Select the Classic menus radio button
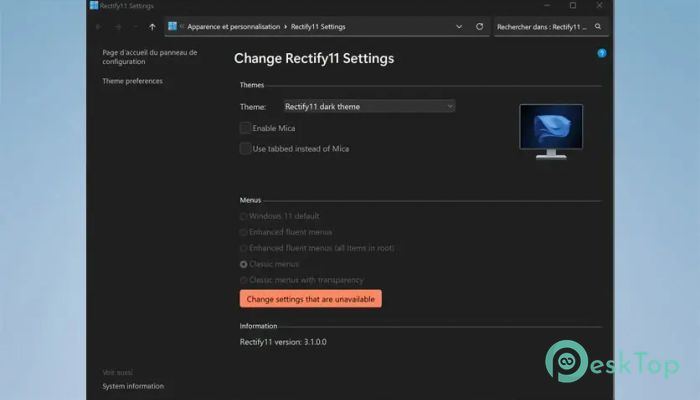This screenshot has width=700, height=400. 243,264
